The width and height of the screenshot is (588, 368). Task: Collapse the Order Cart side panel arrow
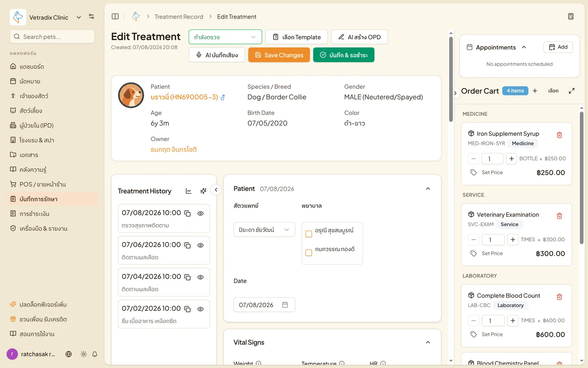point(456,93)
